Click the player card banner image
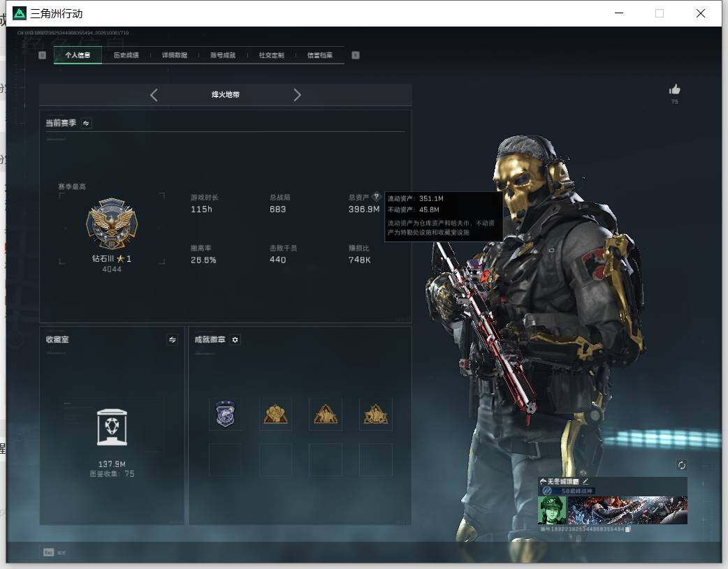This screenshot has height=569, width=728. [x=627, y=510]
